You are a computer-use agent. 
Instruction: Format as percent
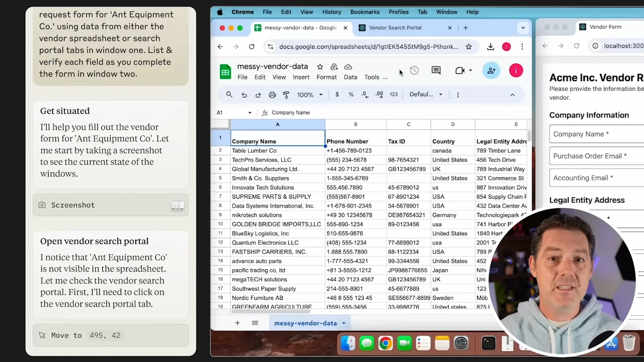[x=351, y=95]
